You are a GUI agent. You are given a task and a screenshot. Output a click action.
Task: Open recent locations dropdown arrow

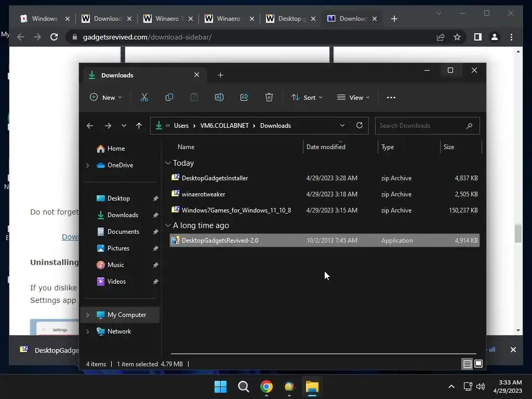click(124, 126)
